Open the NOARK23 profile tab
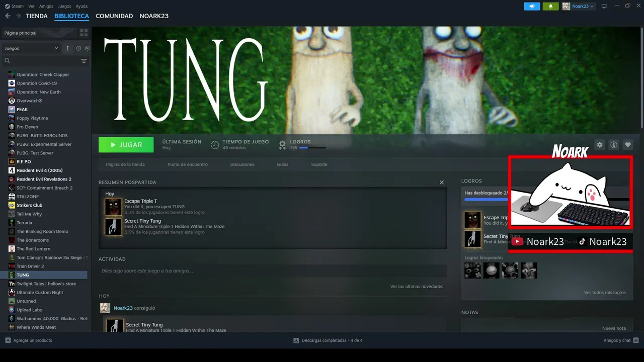 click(154, 16)
